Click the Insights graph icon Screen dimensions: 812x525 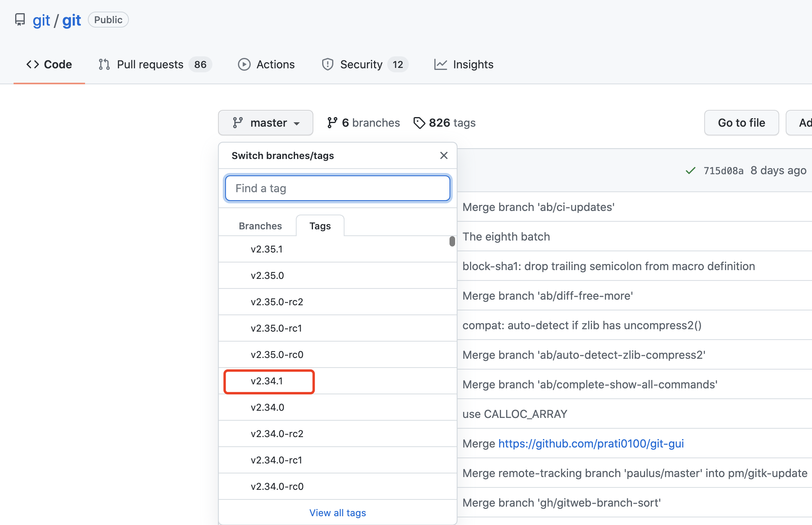tap(440, 64)
